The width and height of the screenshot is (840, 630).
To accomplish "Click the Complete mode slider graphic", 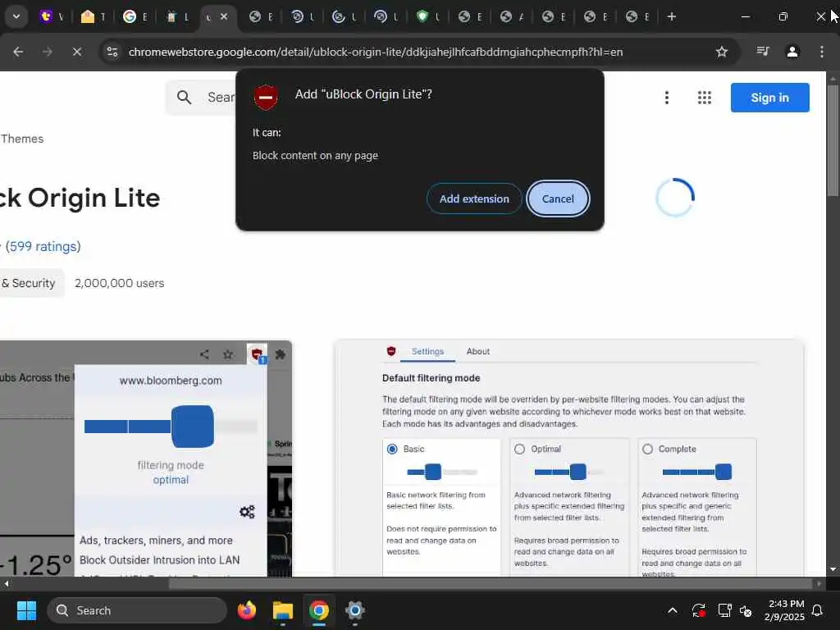I will [697, 472].
